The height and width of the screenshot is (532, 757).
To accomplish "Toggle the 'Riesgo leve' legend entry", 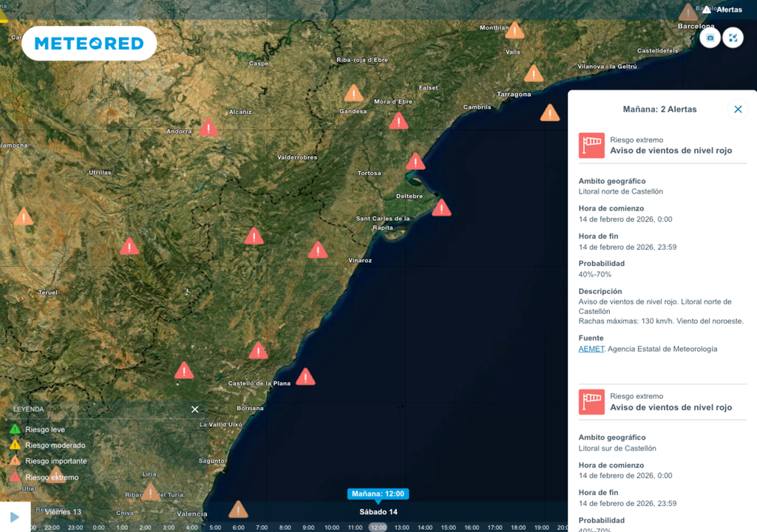I will pyautogui.click(x=44, y=429).
